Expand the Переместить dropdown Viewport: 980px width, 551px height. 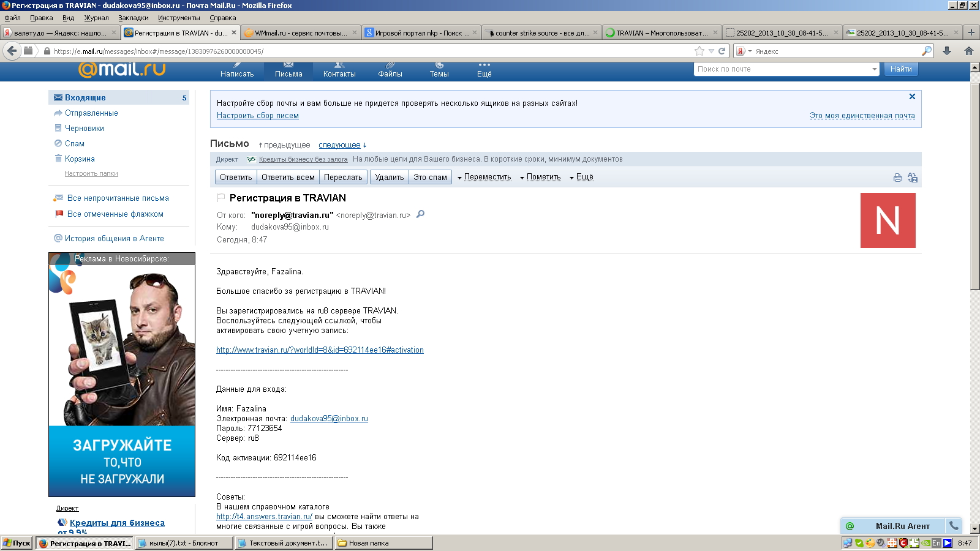pos(484,177)
